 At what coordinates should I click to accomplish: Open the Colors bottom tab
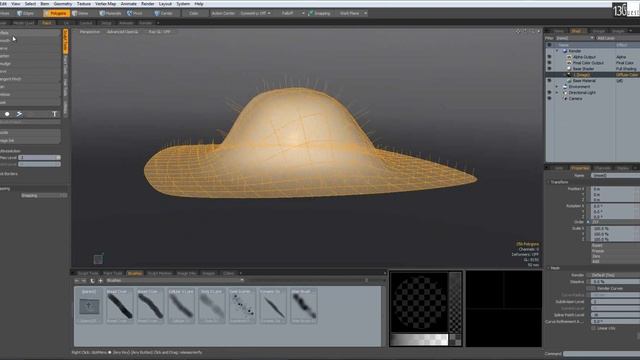click(x=229, y=273)
